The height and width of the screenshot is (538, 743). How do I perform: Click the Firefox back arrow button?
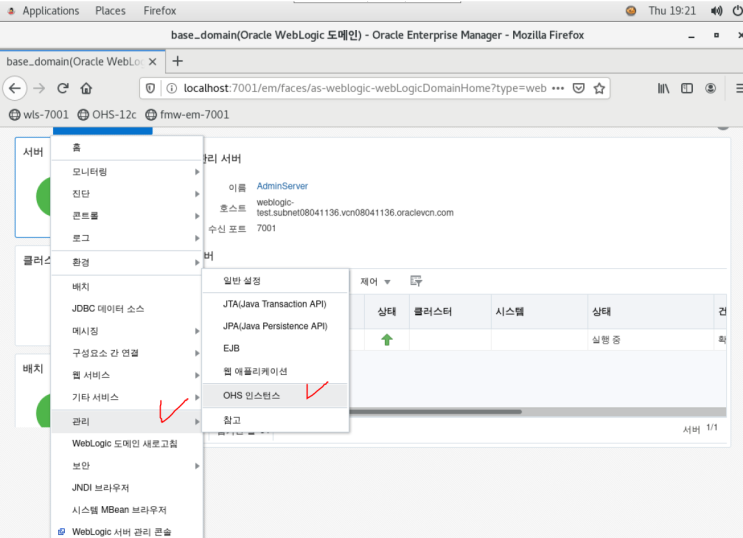coord(15,88)
